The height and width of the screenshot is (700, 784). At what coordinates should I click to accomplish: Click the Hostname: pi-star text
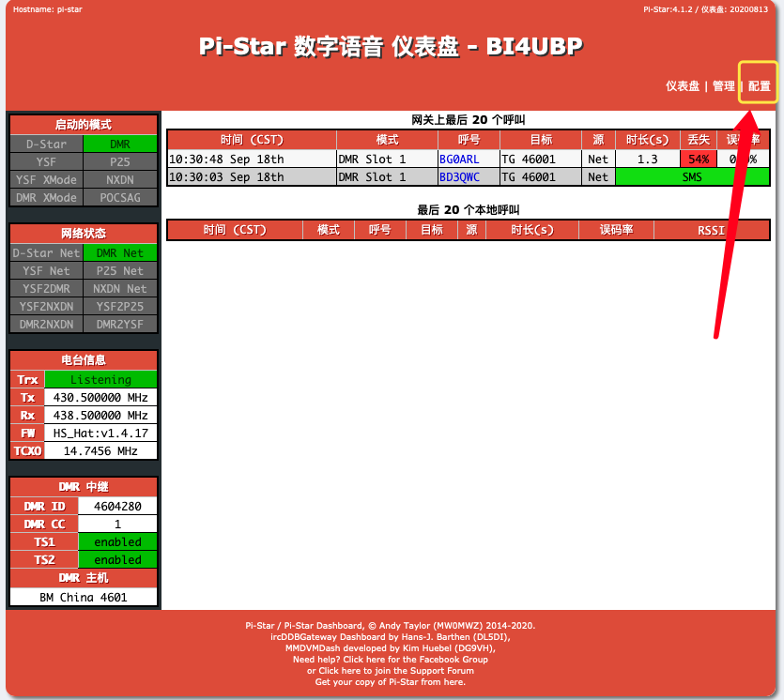48,9
